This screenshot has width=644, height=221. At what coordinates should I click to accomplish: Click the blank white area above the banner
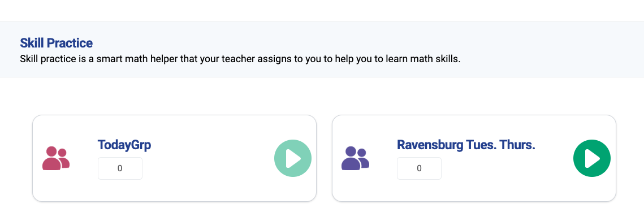coord(322,11)
